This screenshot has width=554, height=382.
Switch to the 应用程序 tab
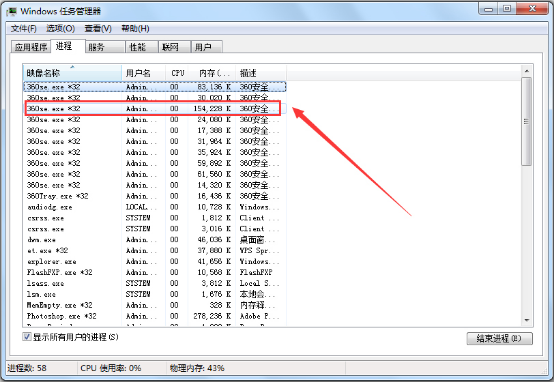[31, 47]
